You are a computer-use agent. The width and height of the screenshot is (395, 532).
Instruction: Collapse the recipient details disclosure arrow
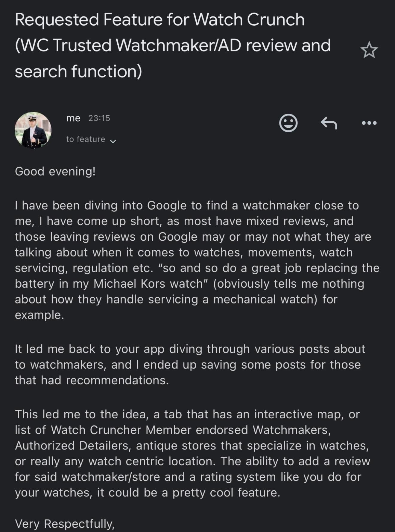113,141
